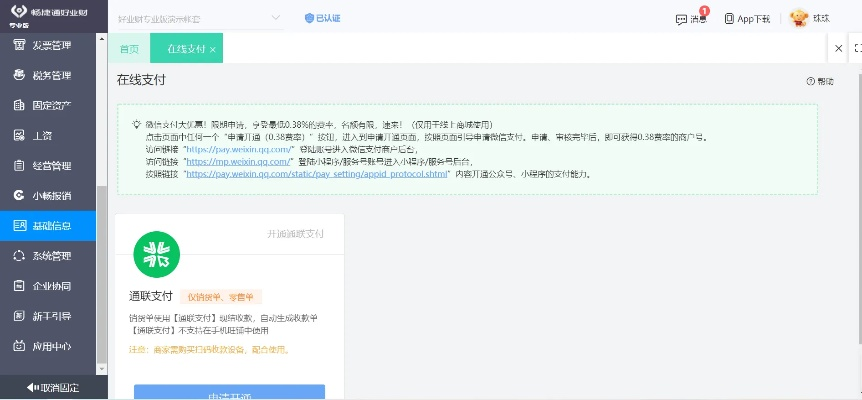Click the App下载 phone icon
862x400 pixels.
coord(729,19)
